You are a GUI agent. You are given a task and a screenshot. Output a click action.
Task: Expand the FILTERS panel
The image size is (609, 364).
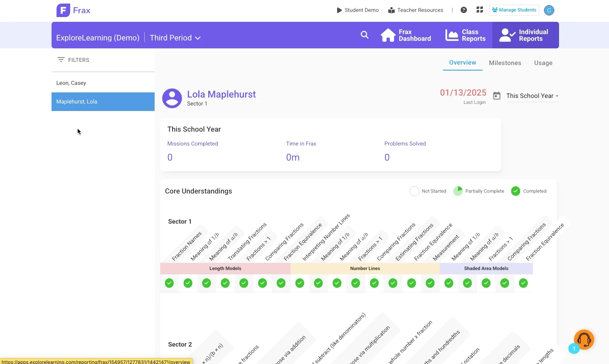(73, 60)
